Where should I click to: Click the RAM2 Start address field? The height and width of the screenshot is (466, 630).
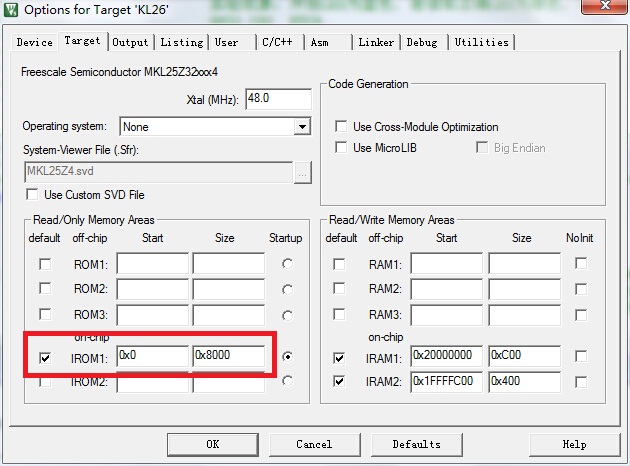coord(446,289)
